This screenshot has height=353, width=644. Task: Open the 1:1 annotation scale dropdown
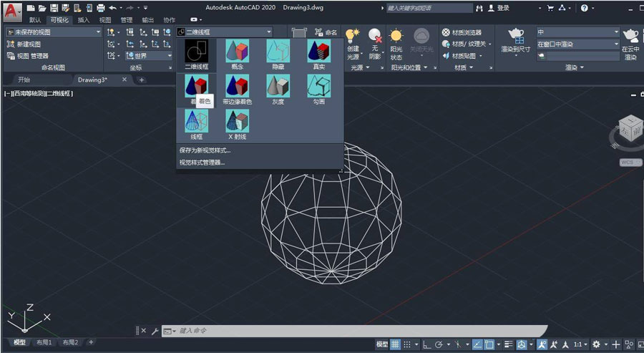(x=580, y=344)
